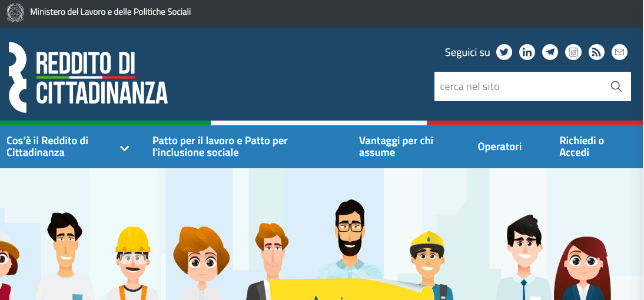
Task: Open the Cos'è il Reddito di Cittadinanza menu
Action: click(x=48, y=146)
